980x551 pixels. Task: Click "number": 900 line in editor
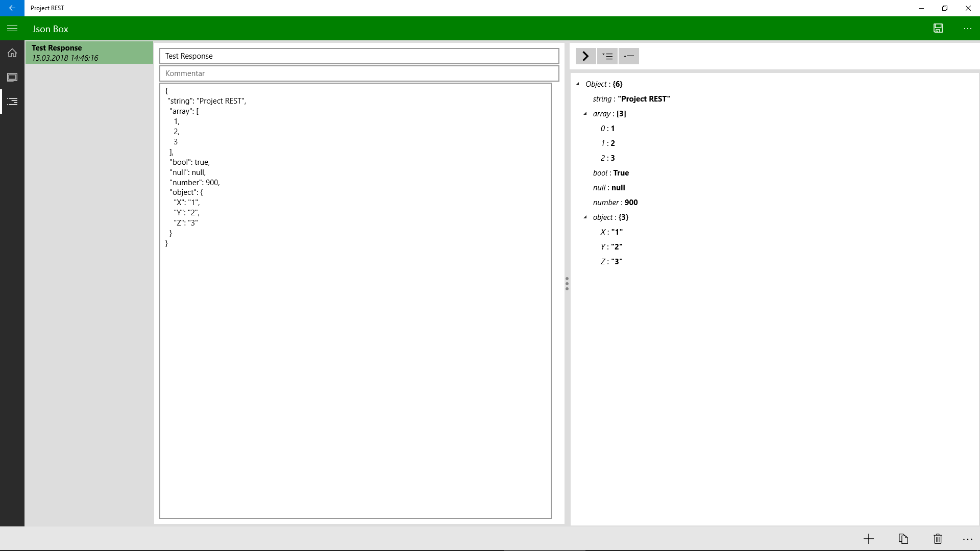194,183
